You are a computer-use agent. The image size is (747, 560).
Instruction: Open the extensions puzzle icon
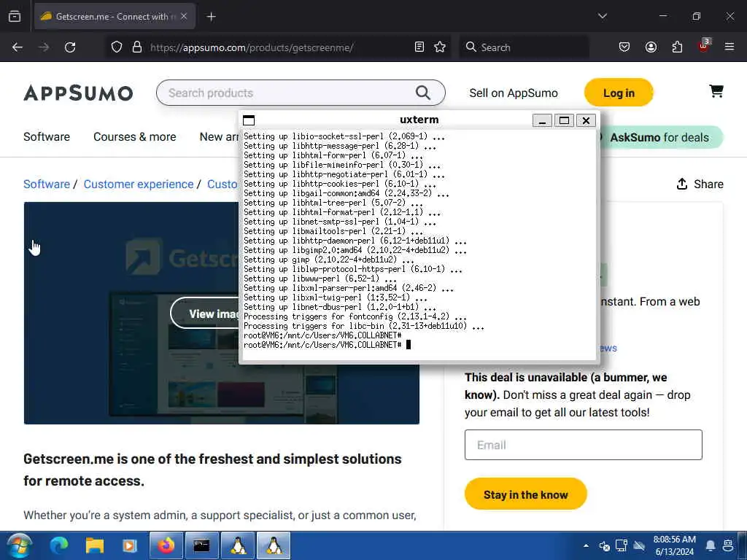[678, 47]
